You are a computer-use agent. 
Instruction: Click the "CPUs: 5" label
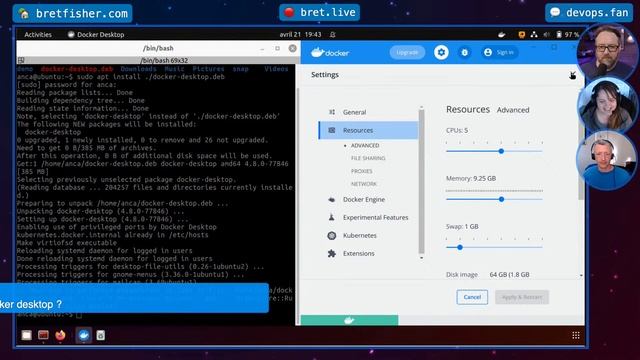tap(457, 130)
